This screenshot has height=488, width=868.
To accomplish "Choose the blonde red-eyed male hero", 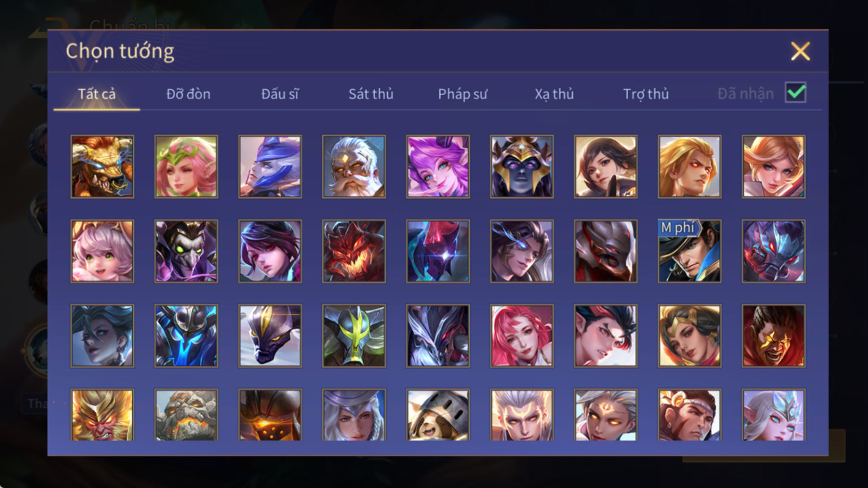I will click(x=689, y=166).
